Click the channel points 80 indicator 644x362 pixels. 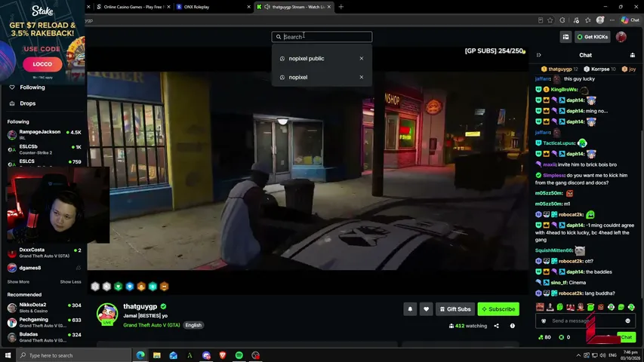coord(544,337)
